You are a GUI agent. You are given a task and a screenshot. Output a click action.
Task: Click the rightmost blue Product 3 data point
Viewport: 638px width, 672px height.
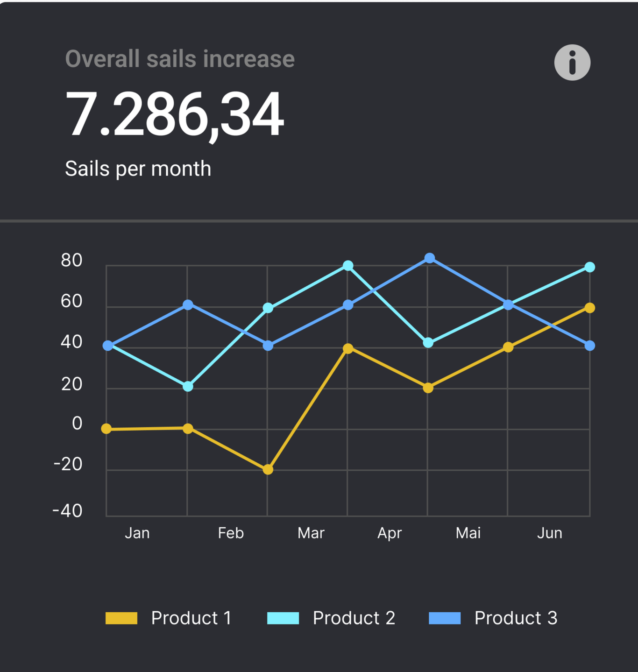[589, 346]
